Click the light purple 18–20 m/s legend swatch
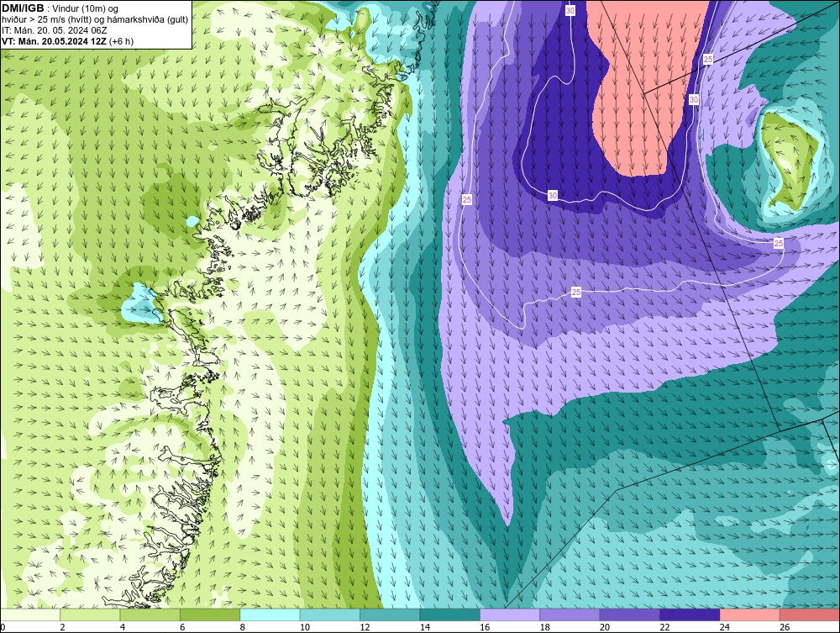This screenshot has height=633, width=840. click(x=570, y=615)
